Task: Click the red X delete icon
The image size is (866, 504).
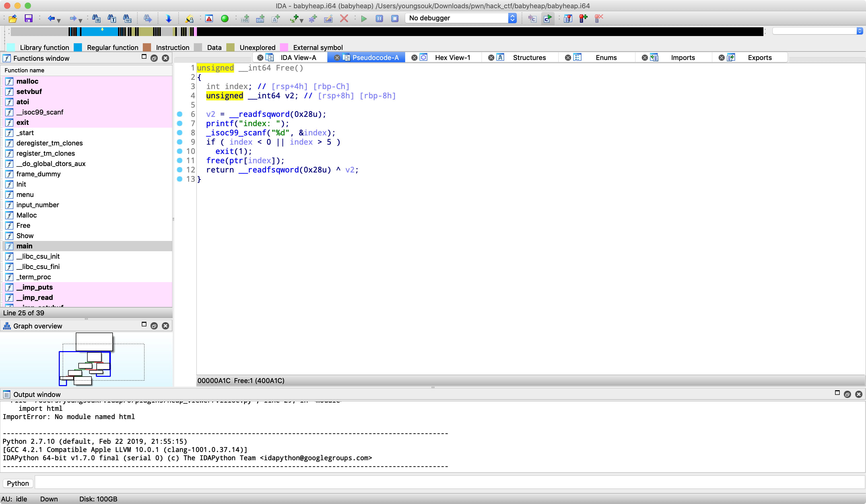Action: [344, 18]
